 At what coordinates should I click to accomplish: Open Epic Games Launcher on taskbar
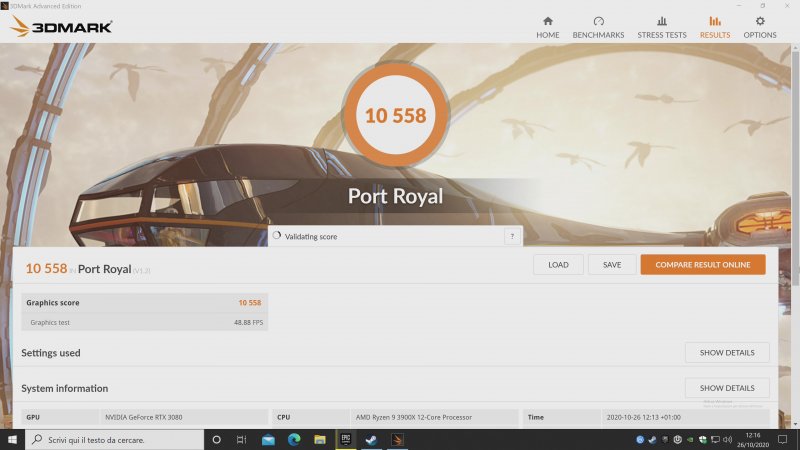tap(345, 439)
